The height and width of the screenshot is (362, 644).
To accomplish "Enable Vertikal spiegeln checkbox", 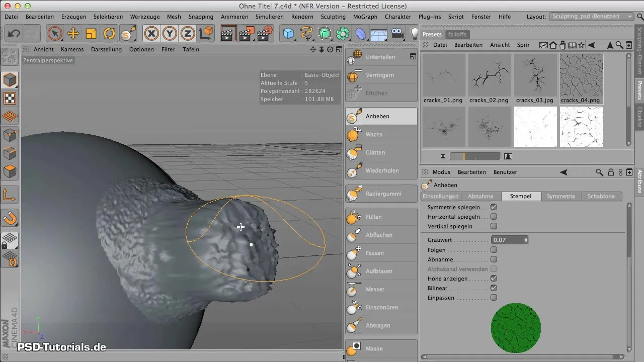I will pos(494,226).
